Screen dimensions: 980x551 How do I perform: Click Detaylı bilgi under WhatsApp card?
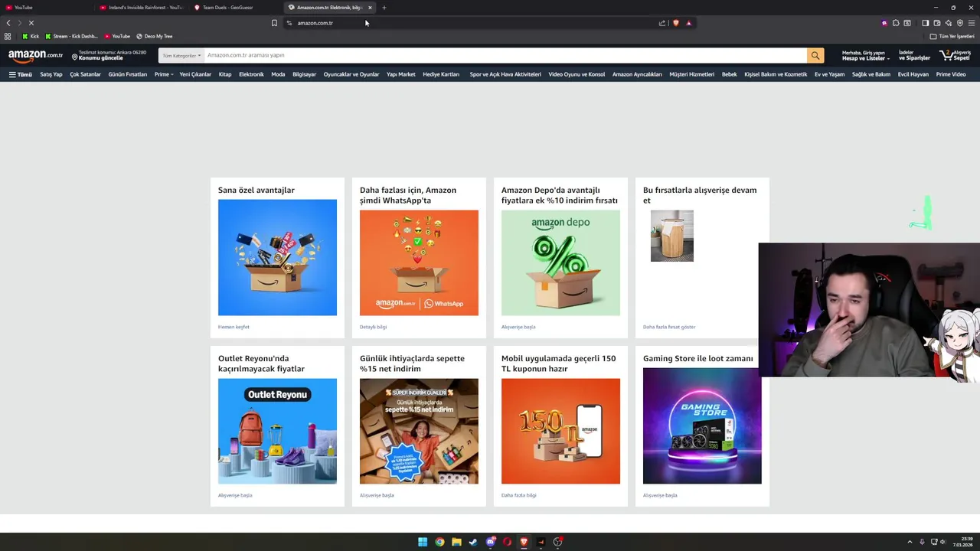pyautogui.click(x=373, y=327)
